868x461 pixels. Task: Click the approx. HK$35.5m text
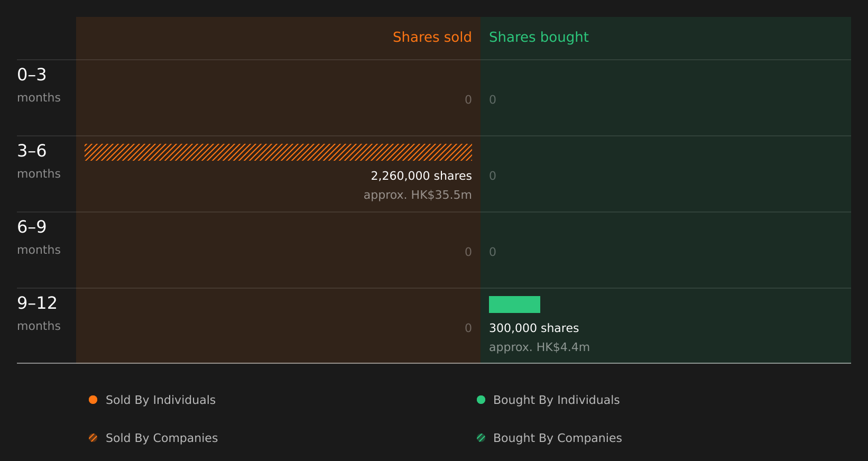coord(418,195)
